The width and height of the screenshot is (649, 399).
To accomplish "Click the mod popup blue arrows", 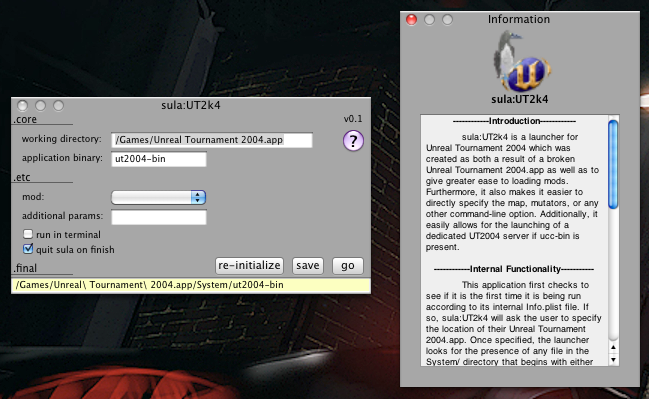I will [198, 197].
